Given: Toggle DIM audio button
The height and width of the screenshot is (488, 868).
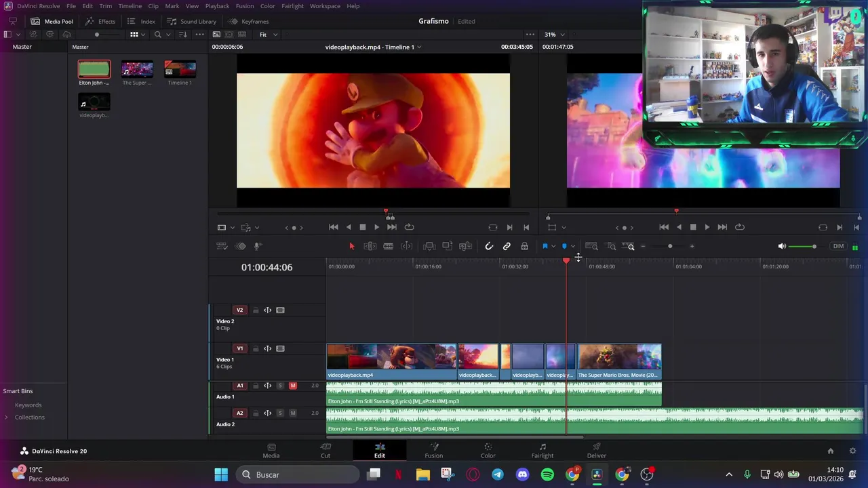Looking at the screenshot, I should 838,246.
